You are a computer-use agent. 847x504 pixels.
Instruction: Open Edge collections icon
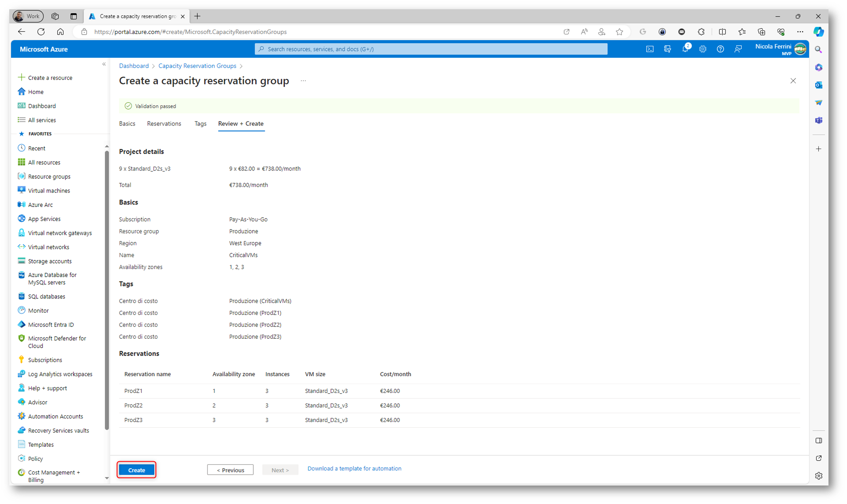point(761,32)
